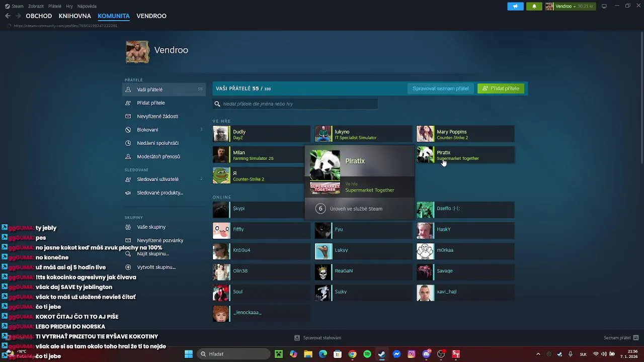
Task: Go forward with the right arrow
Action: pyautogui.click(x=18, y=16)
